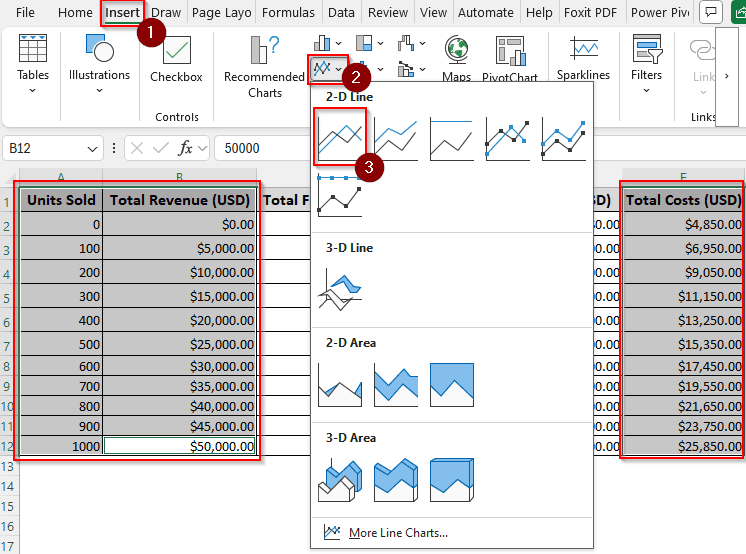Switch to the Review tab
Image resolution: width=746 pixels, height=554 pixels.
[388, 12]
